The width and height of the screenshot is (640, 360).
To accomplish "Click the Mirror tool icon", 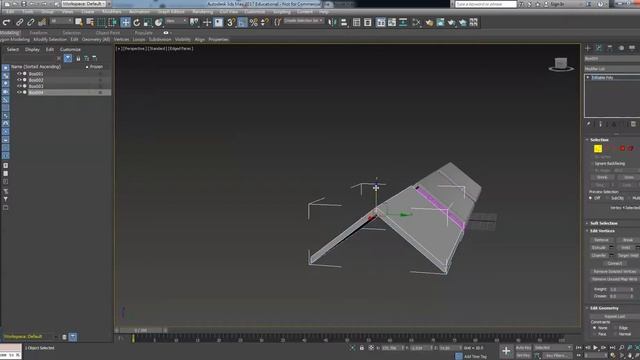I will click(332, 22).
